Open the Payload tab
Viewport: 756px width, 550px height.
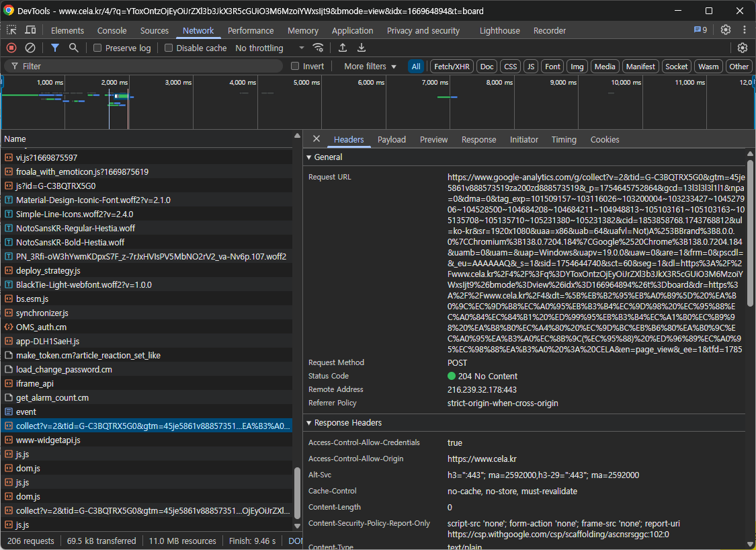391,140
